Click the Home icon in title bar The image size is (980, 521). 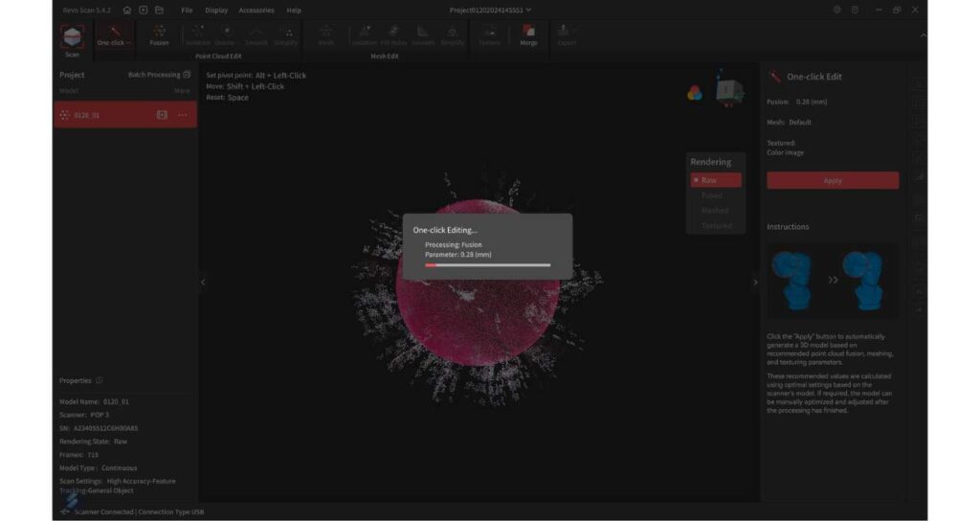(x=127, y=10)
